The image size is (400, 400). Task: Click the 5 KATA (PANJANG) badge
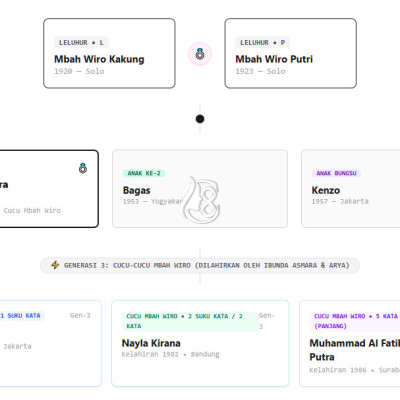coord(356,321)
